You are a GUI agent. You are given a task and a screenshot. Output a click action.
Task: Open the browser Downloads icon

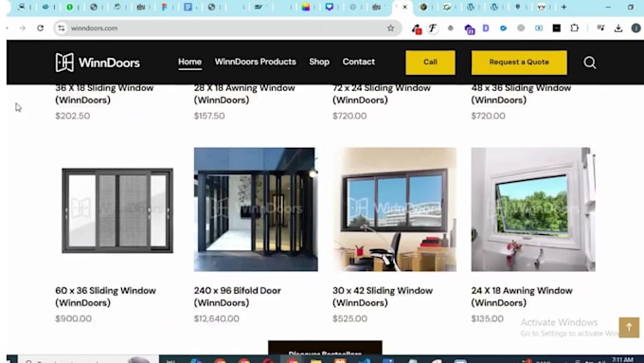(618, 27)
